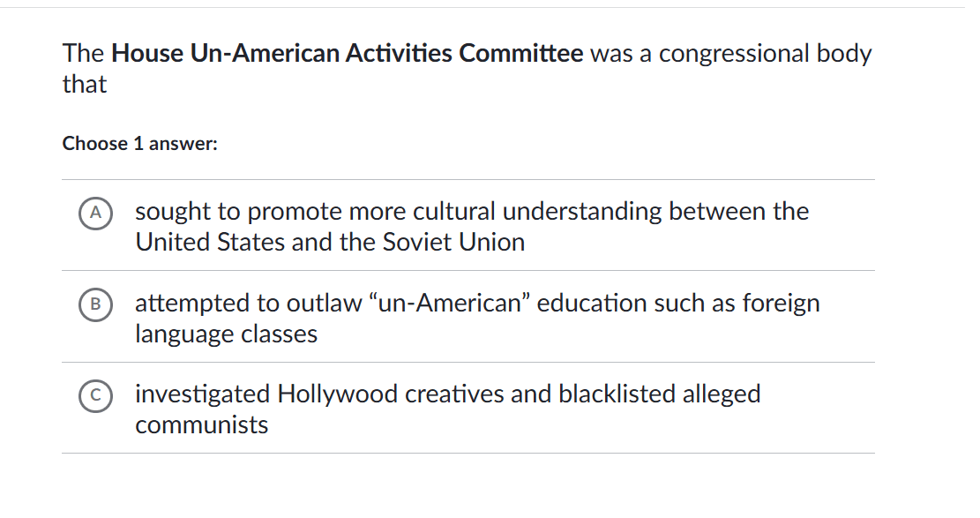This screenshot has height=518, width=980.
Task: Choose the answer about promoting cultural understanding
Action: [471, 226]
